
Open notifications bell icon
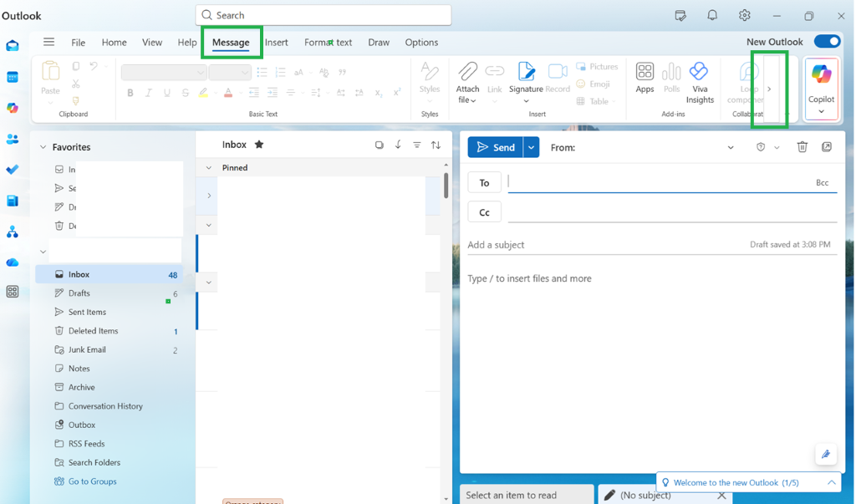click(x=712, y=15)
